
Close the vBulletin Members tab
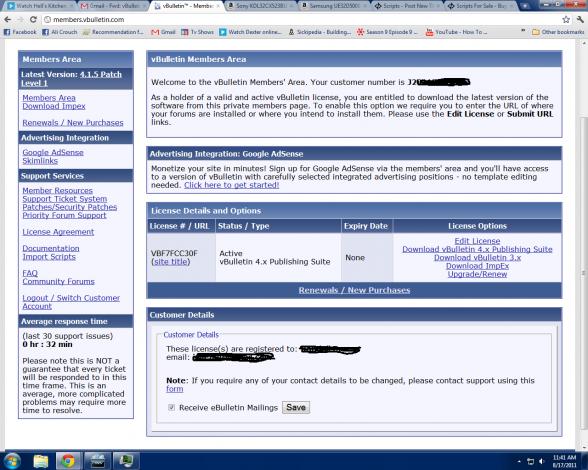click(x=219, y=6)
